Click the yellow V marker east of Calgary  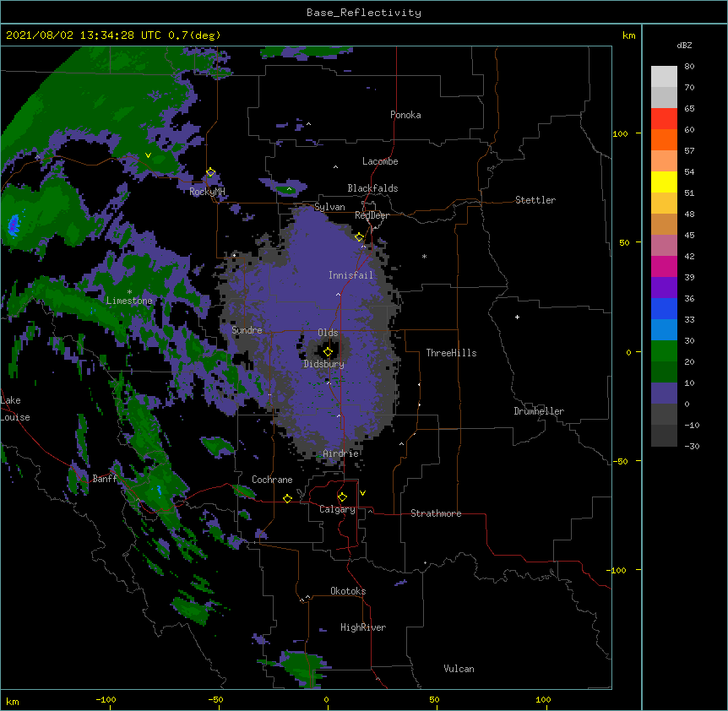coord(362,493)
